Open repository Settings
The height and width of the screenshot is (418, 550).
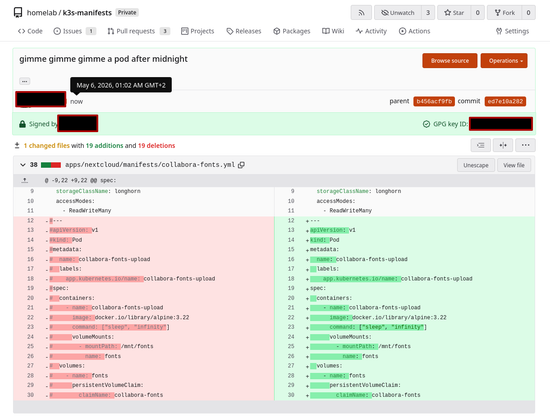(x=512, y=31)
